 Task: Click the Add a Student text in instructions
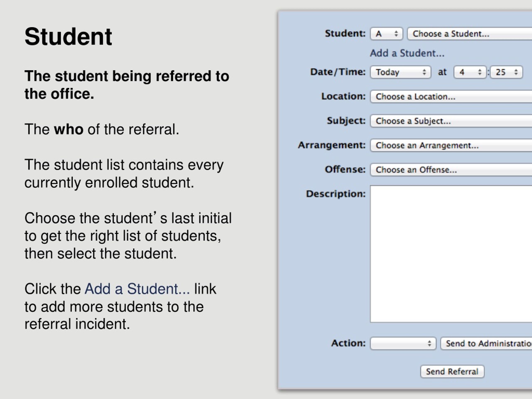click(x=137, y=289)
